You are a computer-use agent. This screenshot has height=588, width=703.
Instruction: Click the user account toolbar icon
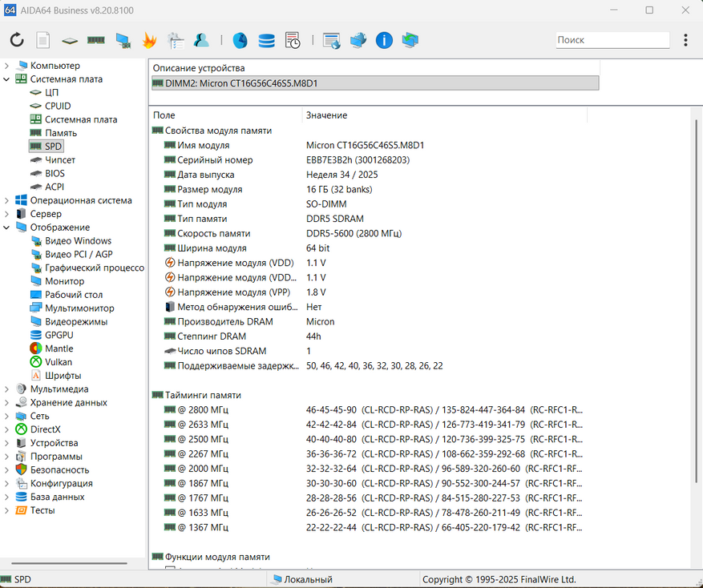click(201, 40)
